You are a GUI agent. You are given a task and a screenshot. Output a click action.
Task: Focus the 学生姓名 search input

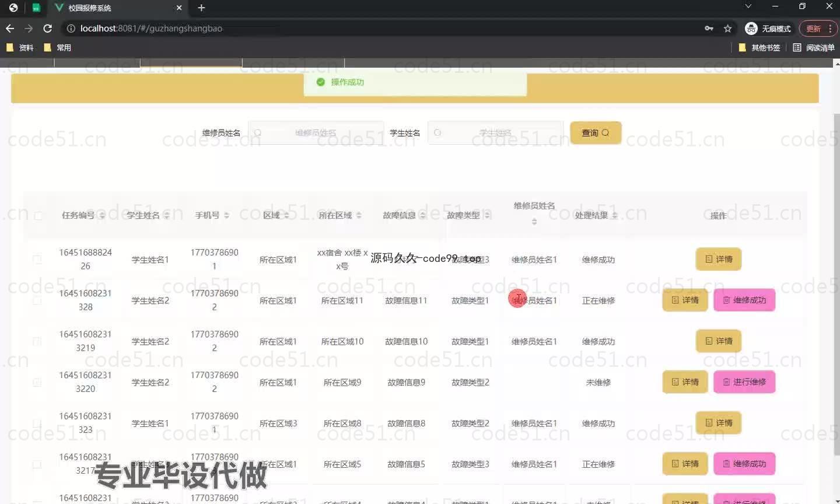point(496,133)
